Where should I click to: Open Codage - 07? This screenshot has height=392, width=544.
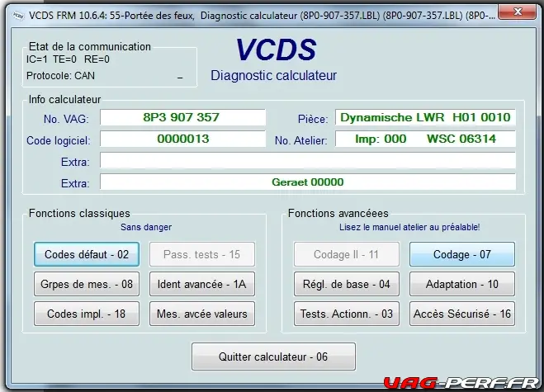coord(462,254)
